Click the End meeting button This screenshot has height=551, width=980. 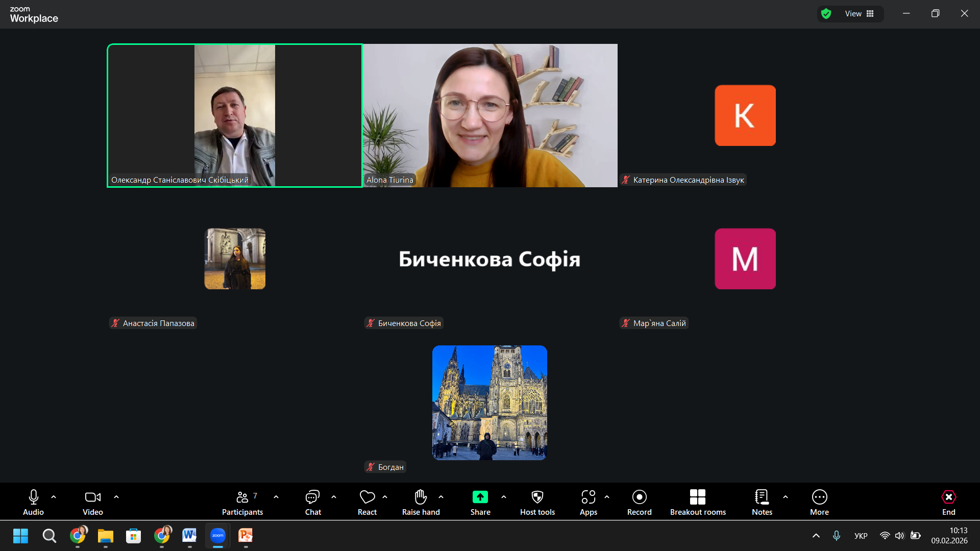tap(948, 497)
